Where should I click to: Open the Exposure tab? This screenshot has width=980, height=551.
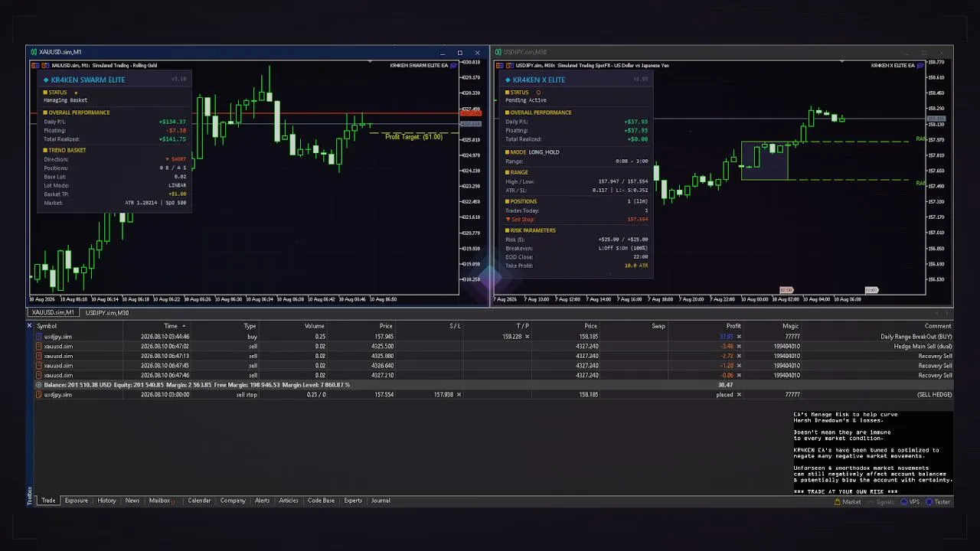click(76, 500)
